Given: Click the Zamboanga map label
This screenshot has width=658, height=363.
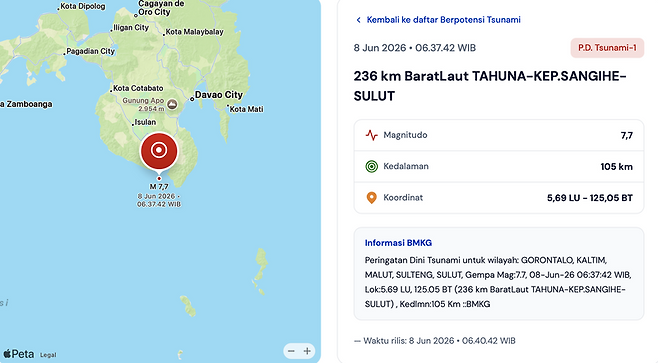Looking at the screenshot, I should 26,104.
